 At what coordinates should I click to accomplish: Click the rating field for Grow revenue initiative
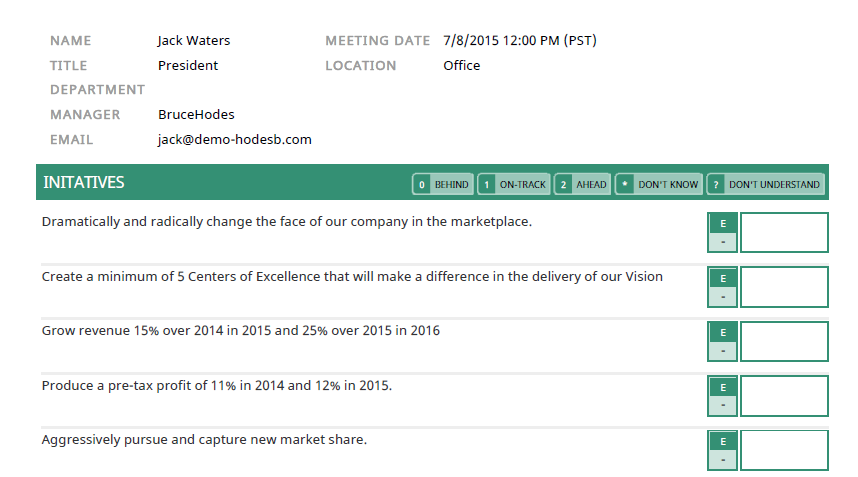pyautogui.click(x=784, y=341)
